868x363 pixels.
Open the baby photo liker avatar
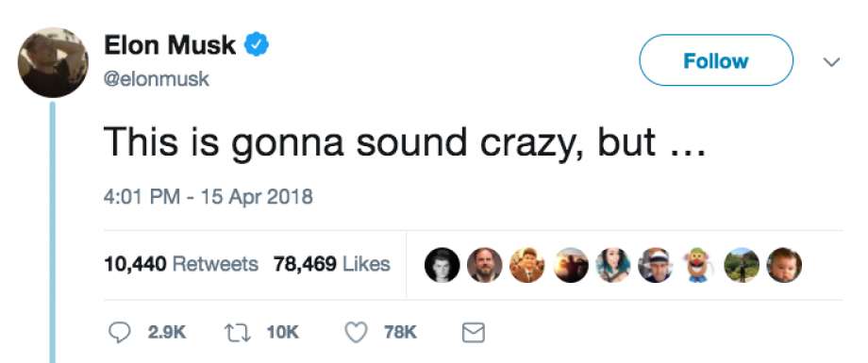784,265
